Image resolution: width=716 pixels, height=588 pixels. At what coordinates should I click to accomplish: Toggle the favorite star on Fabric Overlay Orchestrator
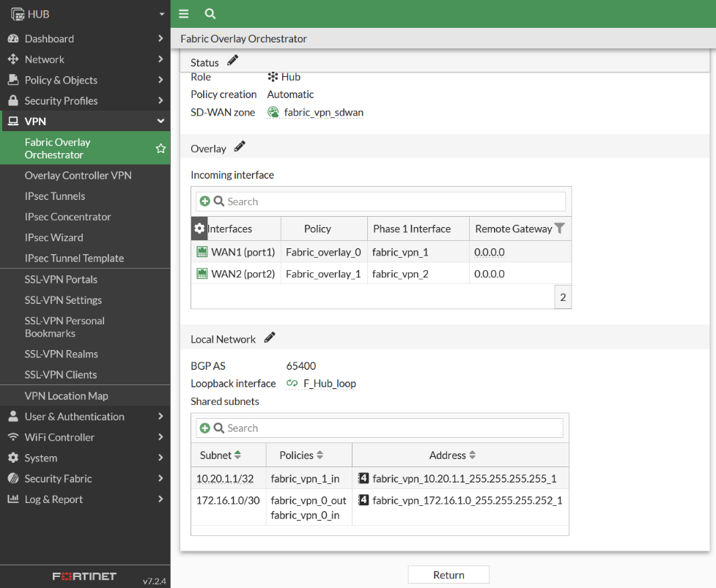159,147
